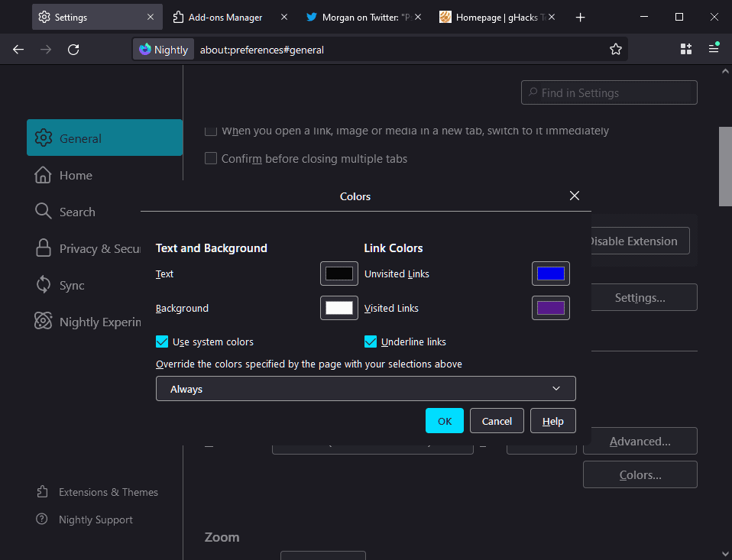
Task: Click the scrollbar down arrow
Action: pyautogui.click(x=725, y=554)
